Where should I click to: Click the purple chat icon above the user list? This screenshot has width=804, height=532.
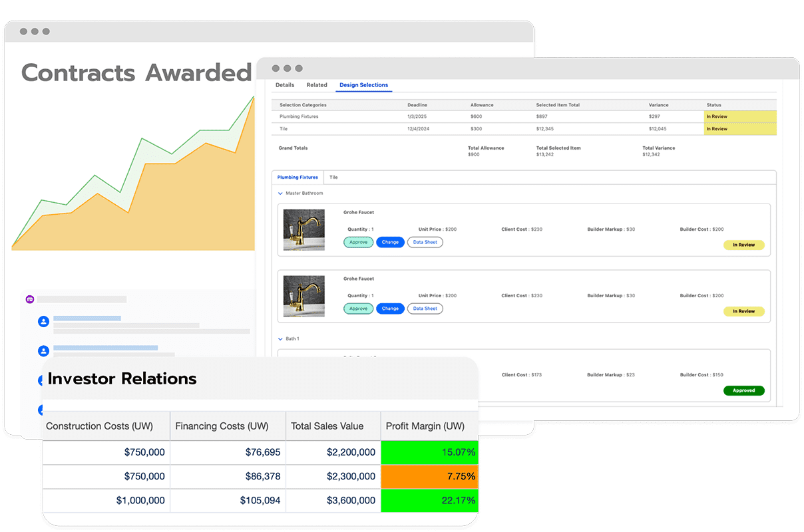[x=30, y=299]
